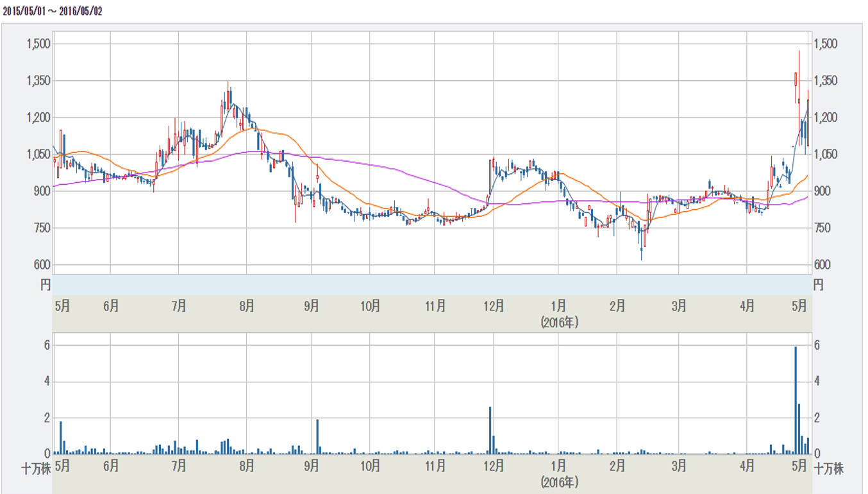Select the 11月 label under the price chart

[435, 307]
